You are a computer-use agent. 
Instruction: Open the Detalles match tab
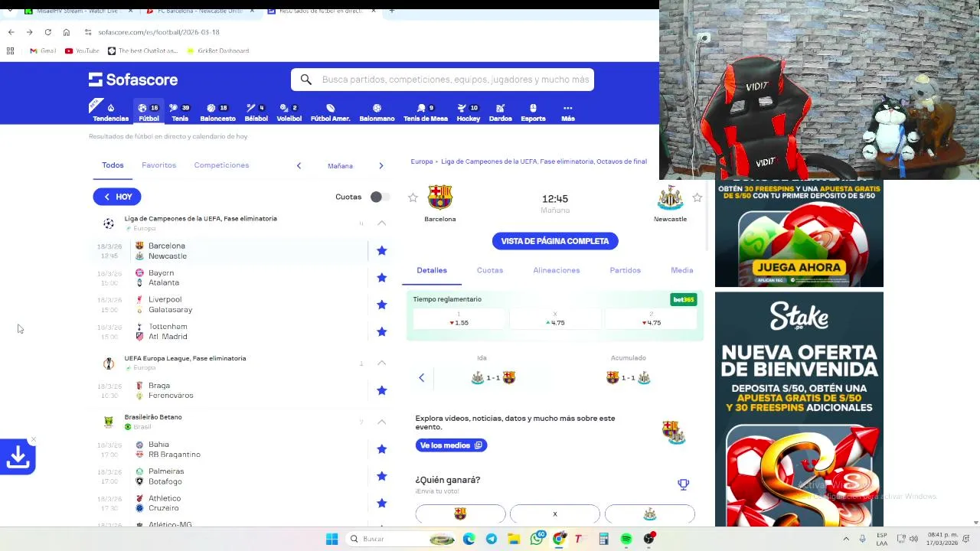pyautogui.click(x=432, y=270)
